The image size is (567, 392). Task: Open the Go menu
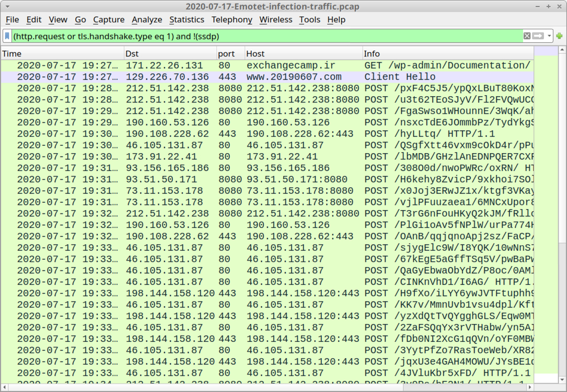tap(80, 19)
